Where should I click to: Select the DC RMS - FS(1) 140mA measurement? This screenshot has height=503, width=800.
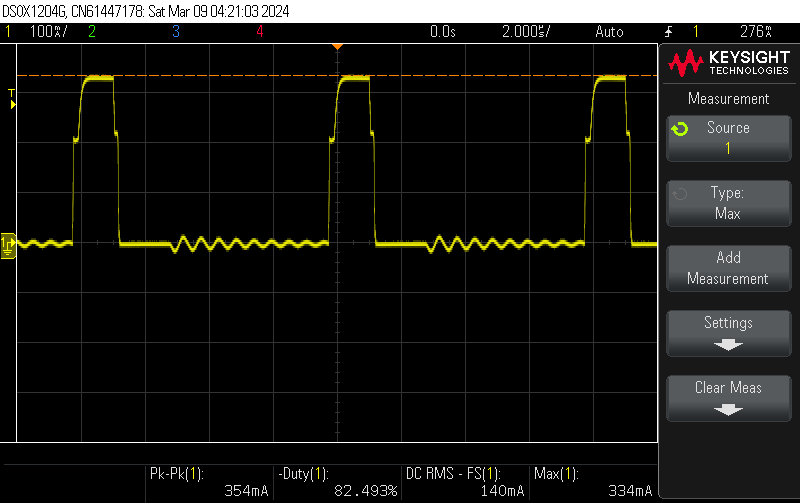click(x=465, y=482)
